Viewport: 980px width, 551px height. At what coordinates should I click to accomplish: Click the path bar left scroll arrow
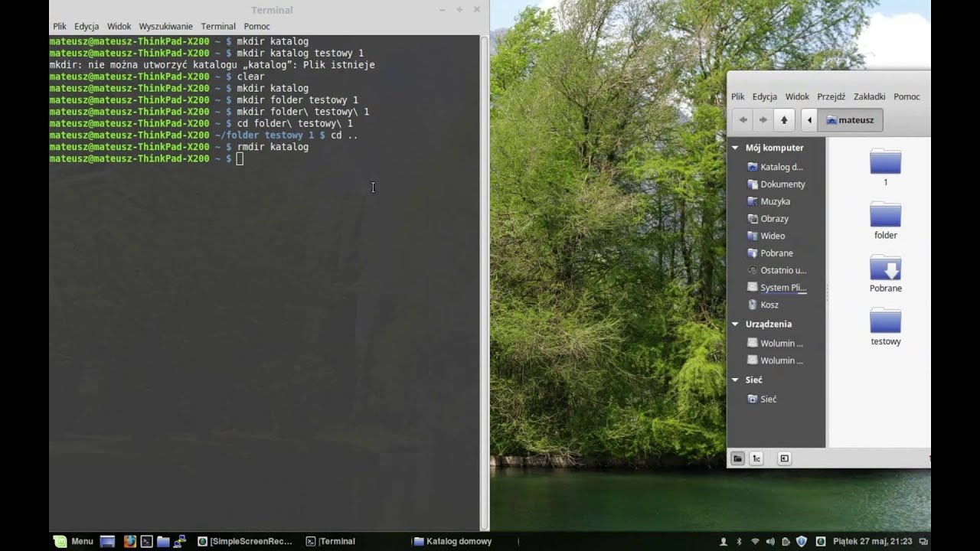point(810,119)
